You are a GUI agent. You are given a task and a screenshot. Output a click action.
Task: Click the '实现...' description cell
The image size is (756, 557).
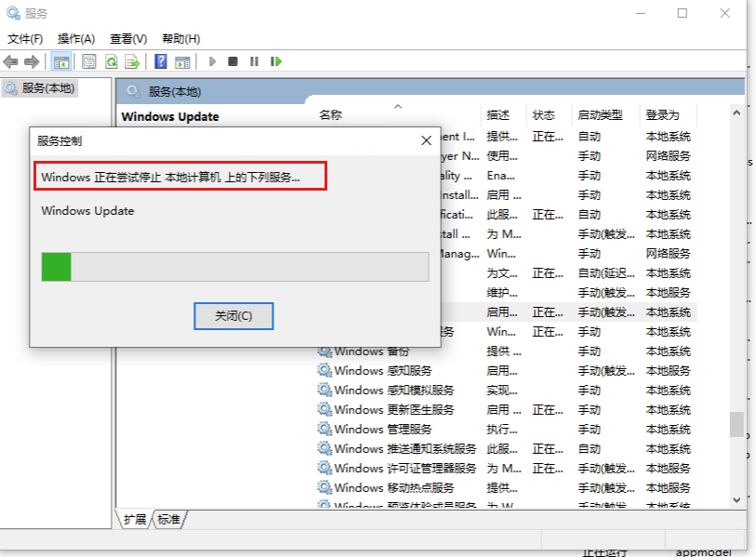[x=502, y=391]
